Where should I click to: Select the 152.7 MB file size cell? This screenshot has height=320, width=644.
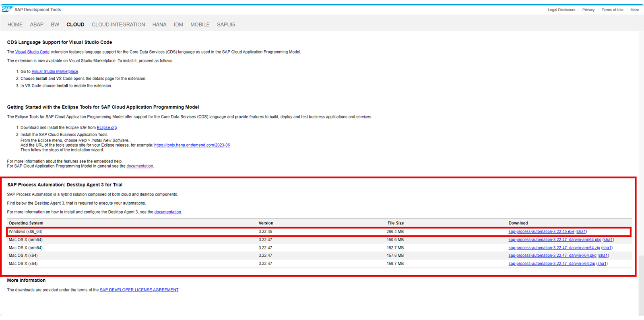pyautogui.click(x=395, y=248)
